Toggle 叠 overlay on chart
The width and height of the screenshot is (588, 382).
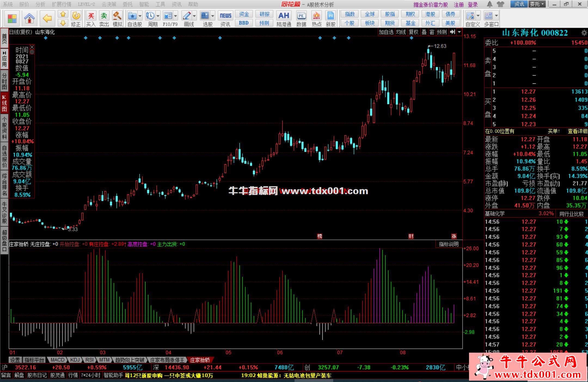[424, 32]
